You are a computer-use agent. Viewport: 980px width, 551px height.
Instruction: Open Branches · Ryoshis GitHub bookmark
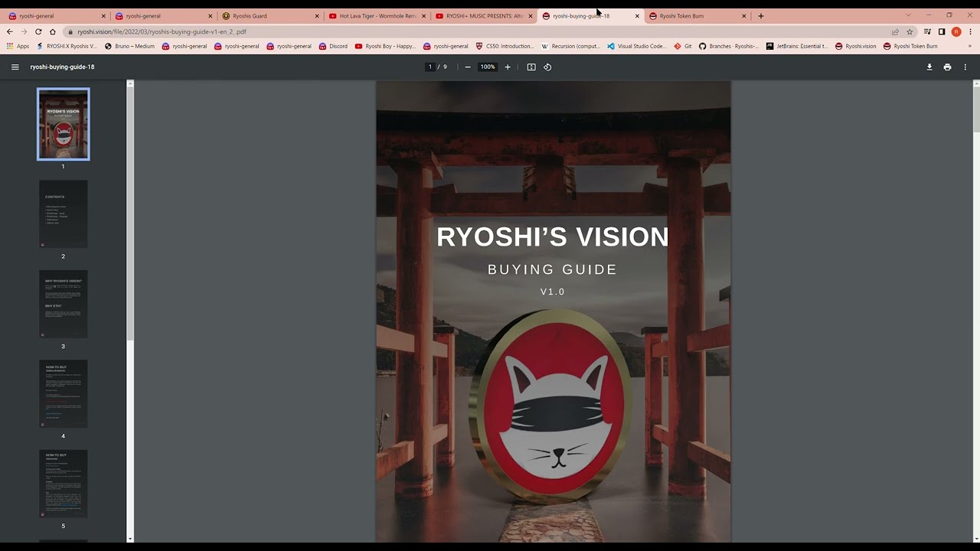pyautogui.click(x=729, y=46)
